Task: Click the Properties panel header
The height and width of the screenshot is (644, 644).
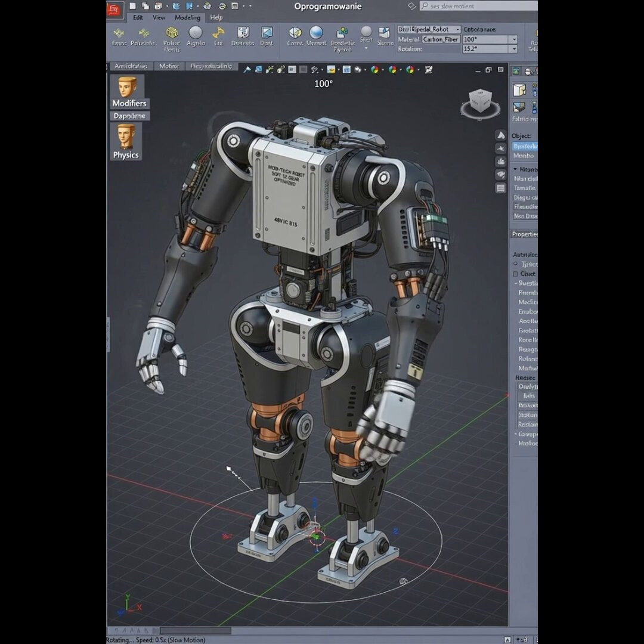Action: (524, 234)
